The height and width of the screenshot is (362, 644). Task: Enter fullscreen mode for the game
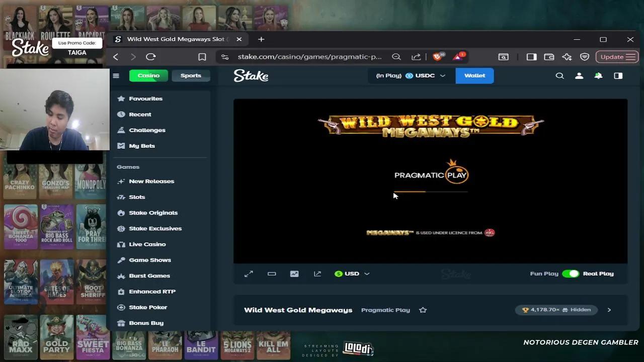coord(249,274)
